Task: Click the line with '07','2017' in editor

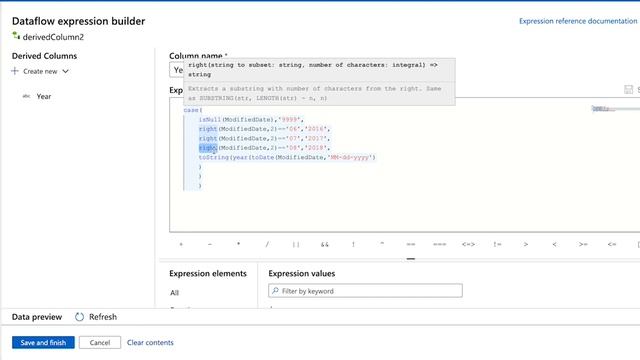Action: pyautogui.click(x=264, y=138)
